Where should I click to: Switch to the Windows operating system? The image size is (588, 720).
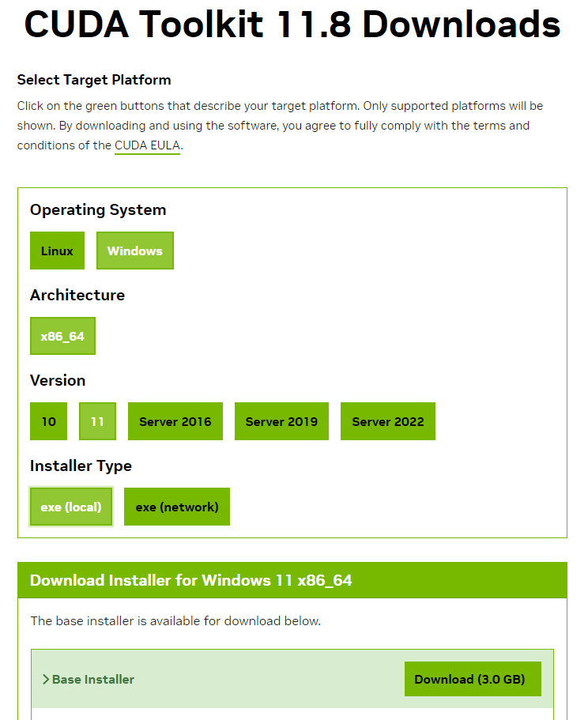point(134,250)
